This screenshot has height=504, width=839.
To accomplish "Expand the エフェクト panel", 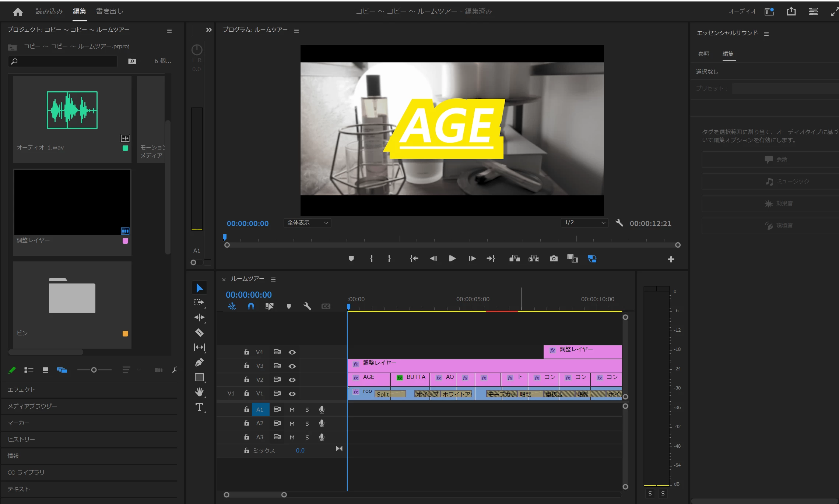I will click(x=21, y=390).
